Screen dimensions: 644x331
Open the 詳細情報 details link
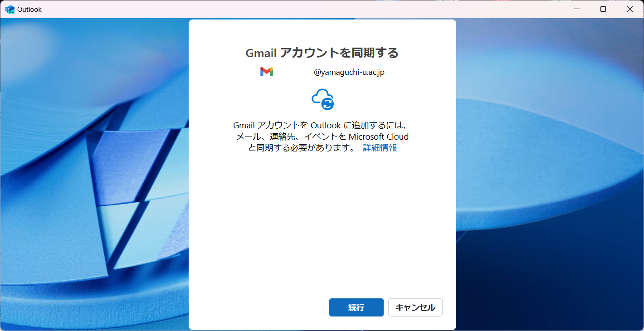pyautogui.click(x=380, y=148)
